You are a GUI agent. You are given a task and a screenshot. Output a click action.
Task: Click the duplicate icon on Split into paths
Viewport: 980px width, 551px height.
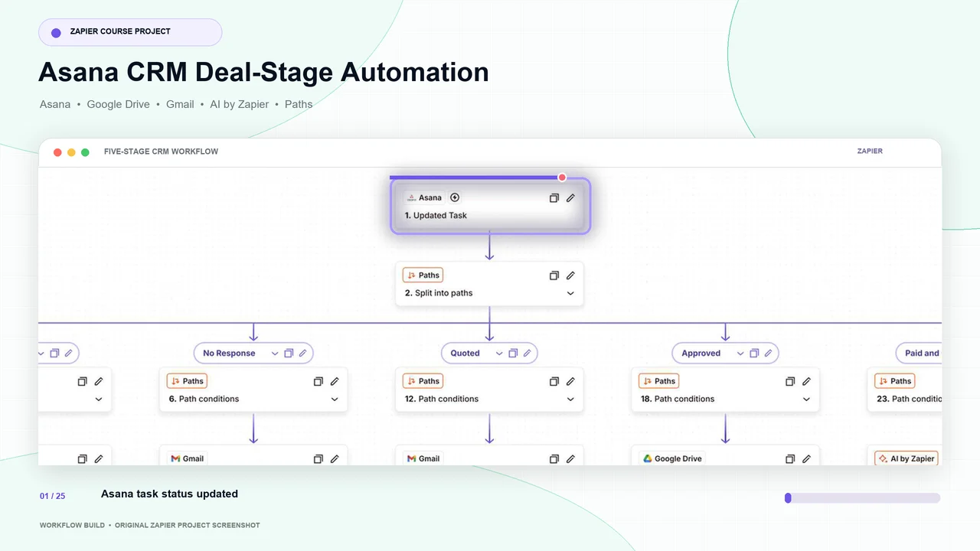(554, 275)
